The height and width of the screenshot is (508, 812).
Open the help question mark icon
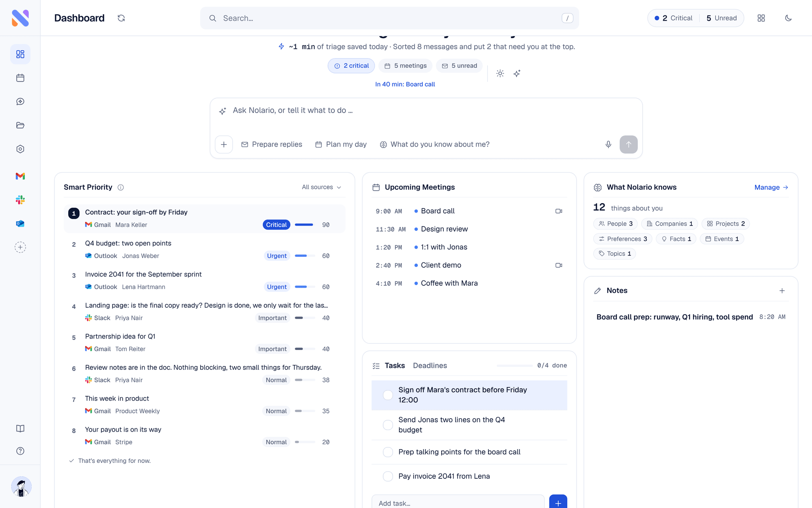(x=20, y=451)
